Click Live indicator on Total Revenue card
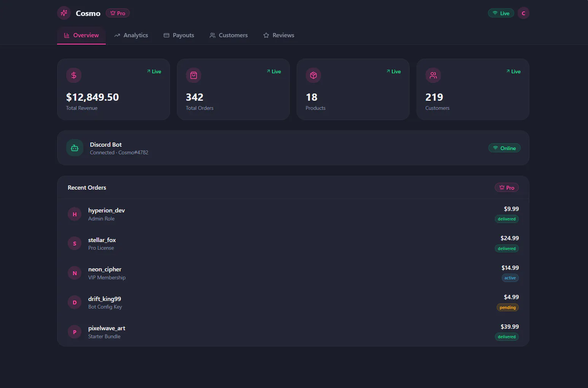Image resolution: width=588 pixels, height=388 pixels. (154, 71)
